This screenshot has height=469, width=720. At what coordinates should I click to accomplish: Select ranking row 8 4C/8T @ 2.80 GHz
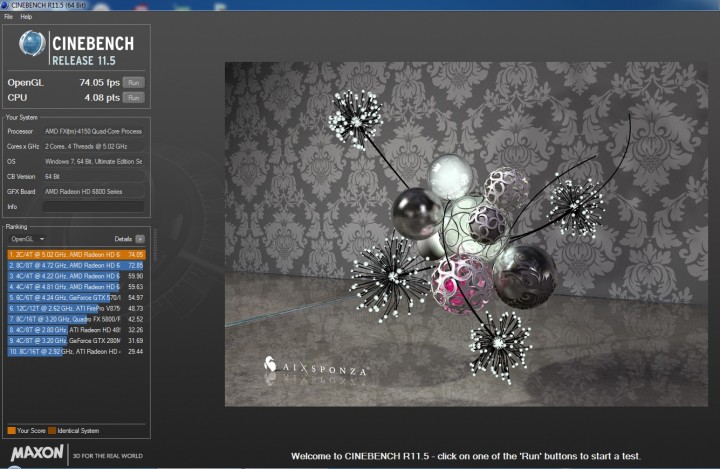pos(76,330)
